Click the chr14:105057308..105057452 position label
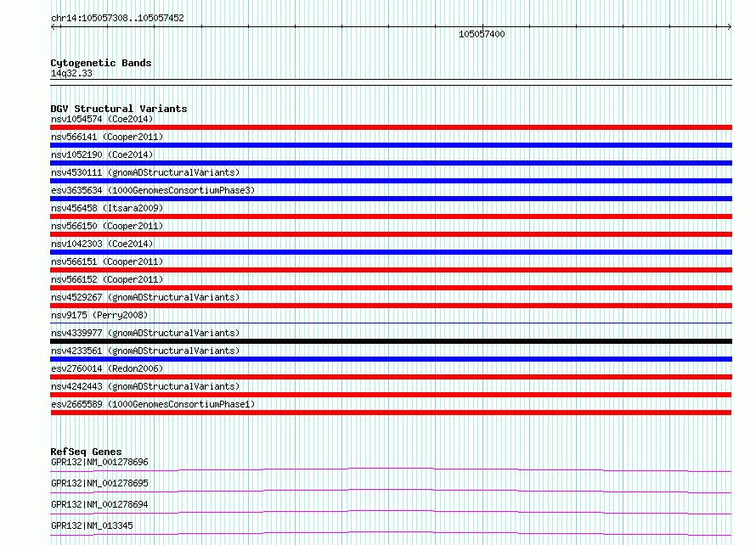Screen dimensions: 756x545 coord(117,19)
